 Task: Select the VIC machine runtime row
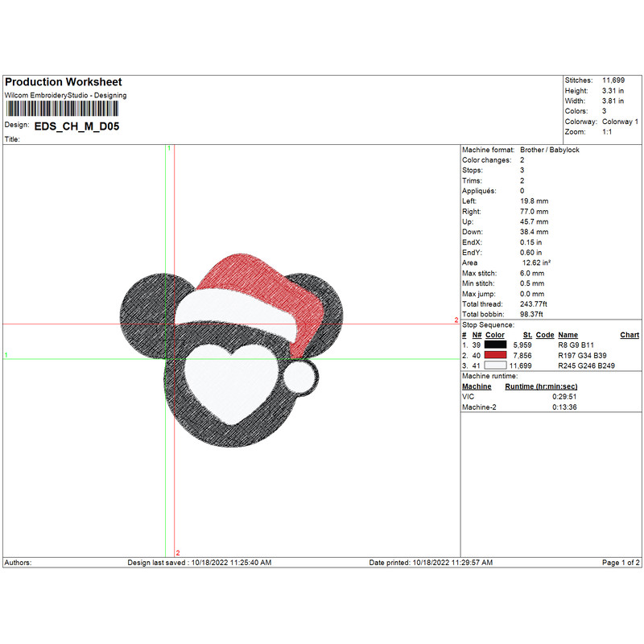coord(515,397)
